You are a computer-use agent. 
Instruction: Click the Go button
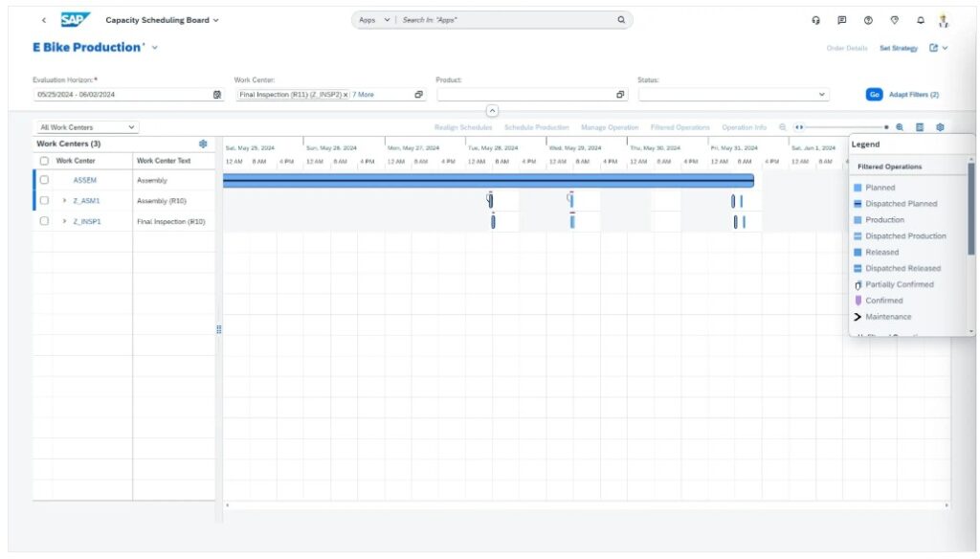tap(874, 95)
